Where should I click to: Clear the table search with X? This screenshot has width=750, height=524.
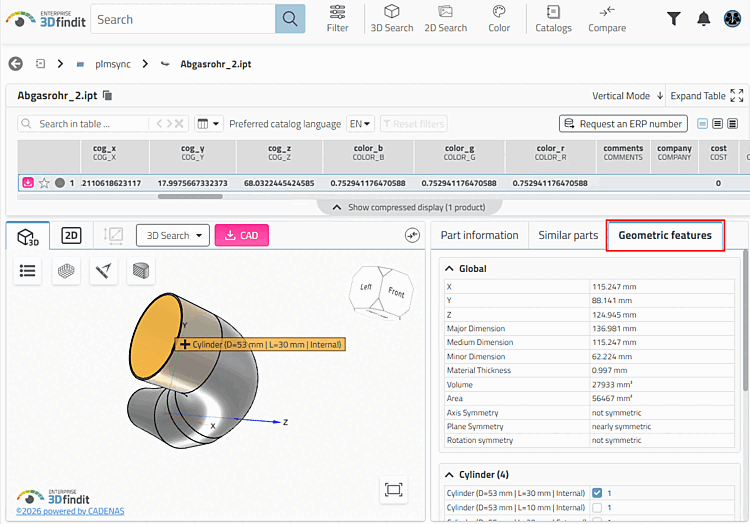[x=179, y=124]
